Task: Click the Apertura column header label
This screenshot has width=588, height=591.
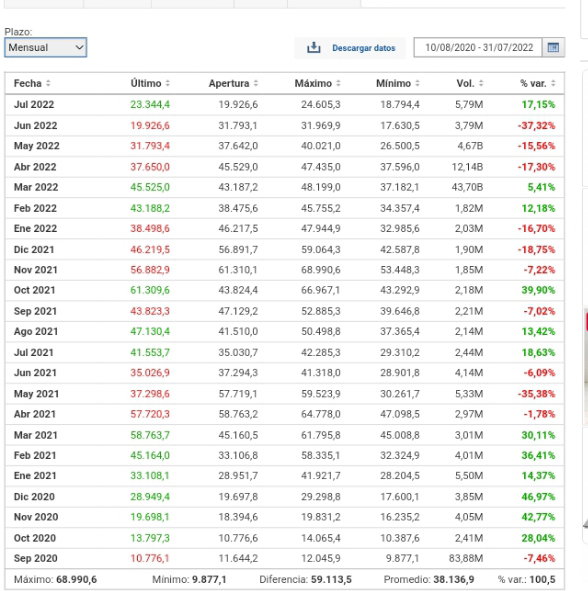Action: (229, 83)
